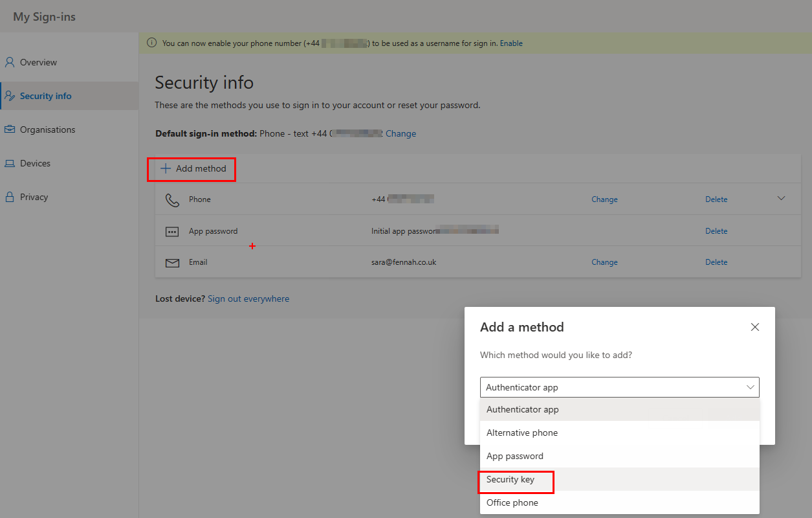
Task: Click the Devices laptop icon
Action: coord(10,163)
